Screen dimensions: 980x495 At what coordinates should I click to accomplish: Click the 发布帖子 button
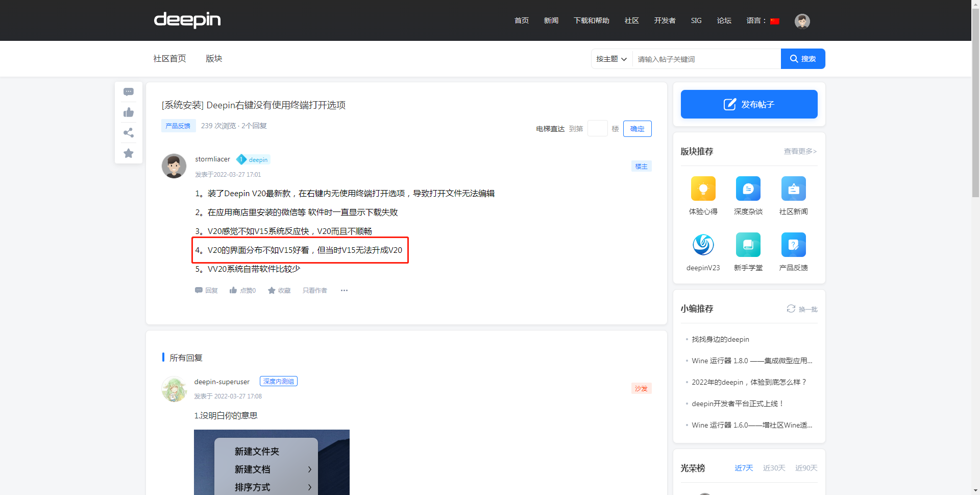[x=749, y=104]
